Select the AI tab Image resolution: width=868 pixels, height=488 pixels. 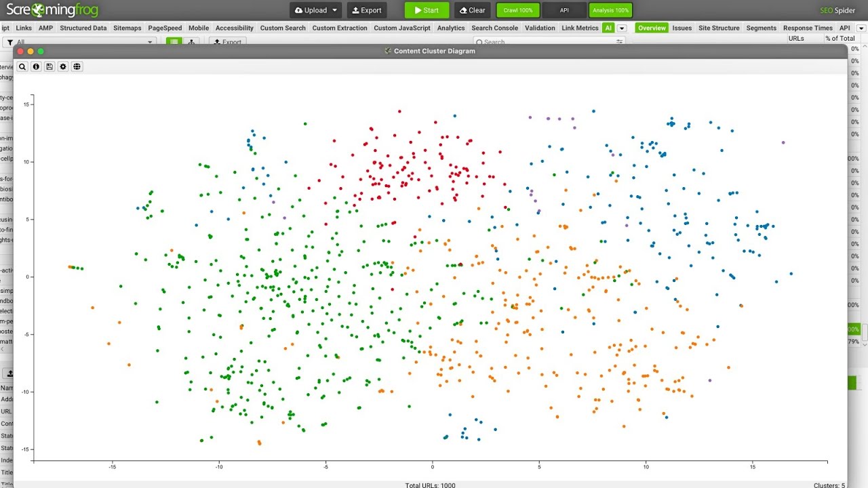click(608, 28)
